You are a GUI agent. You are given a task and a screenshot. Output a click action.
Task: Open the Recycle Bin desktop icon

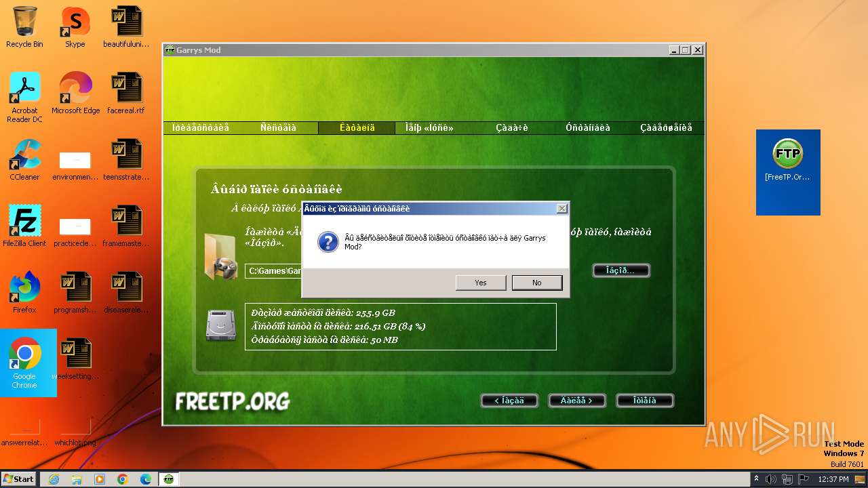[24, 27]
